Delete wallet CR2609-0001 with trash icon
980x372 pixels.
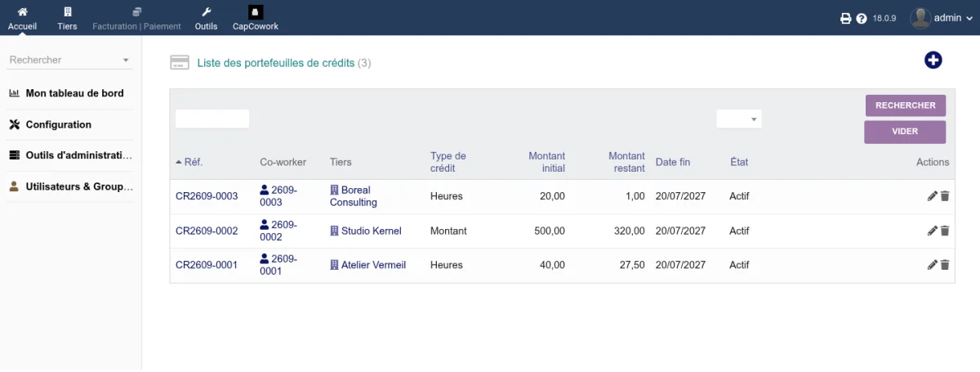tap(945, 265)
